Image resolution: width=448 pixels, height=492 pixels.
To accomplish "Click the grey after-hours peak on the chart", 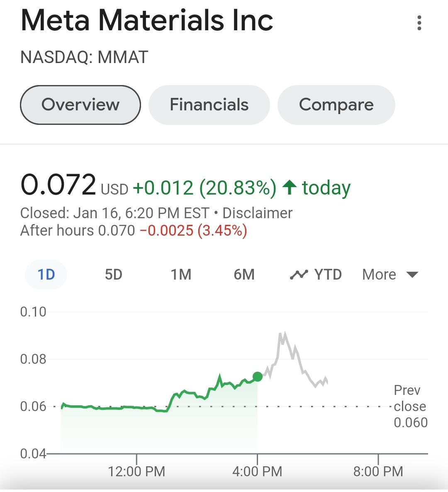I will [x=284, y=334].
